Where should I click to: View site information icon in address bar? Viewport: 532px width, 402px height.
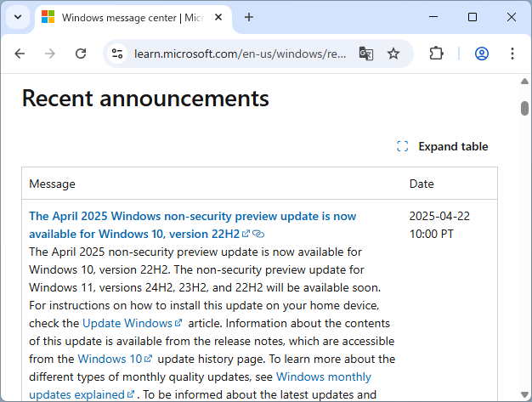tap(117, 54)
